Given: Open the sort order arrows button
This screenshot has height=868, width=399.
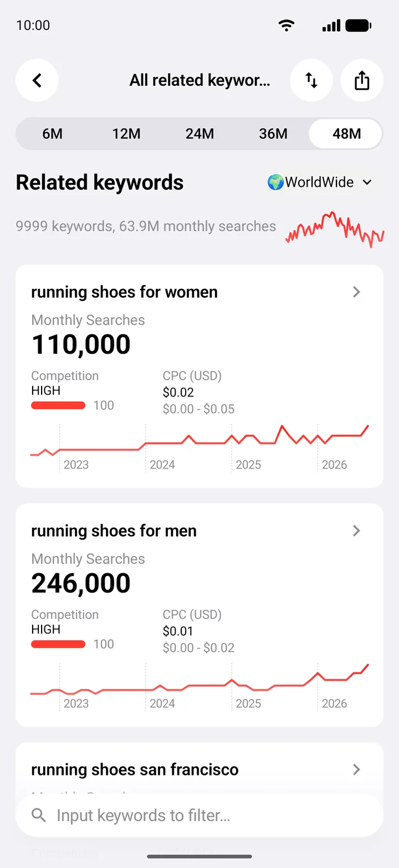Looking at the screenshot, I should pyautogui.click(x=311, y=81).
